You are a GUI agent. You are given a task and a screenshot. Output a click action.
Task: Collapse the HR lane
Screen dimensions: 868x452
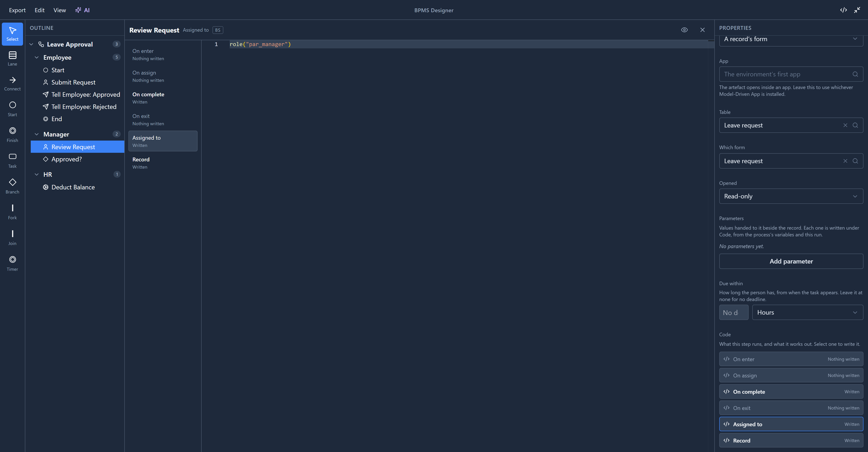(37, 174)
